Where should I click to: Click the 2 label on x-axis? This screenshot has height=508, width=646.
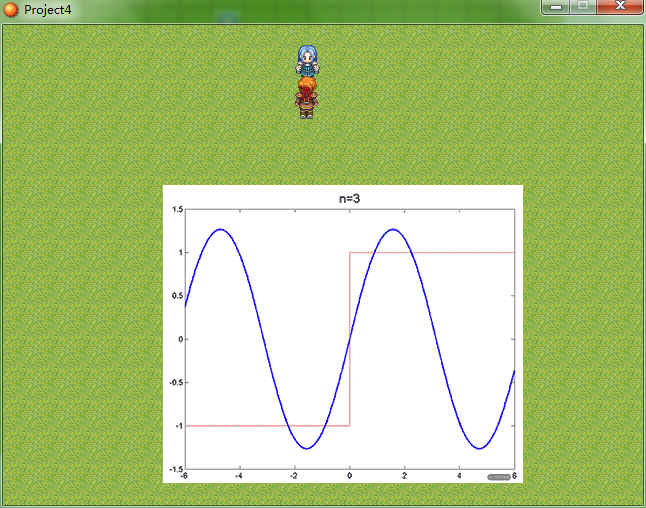pyautogui.click(x=405, y=476)
